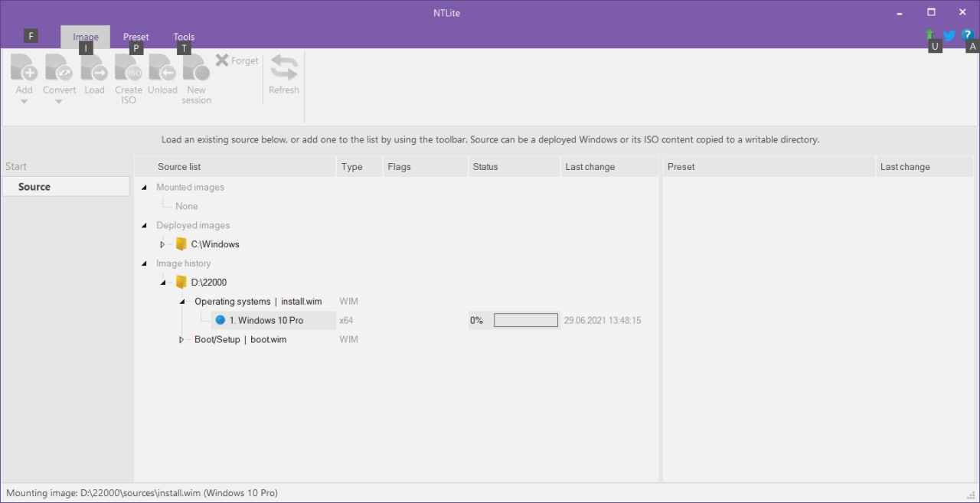Click the Mounting image status bar text
The width and height of the screenshot is (980, 503).
(142, 493)
